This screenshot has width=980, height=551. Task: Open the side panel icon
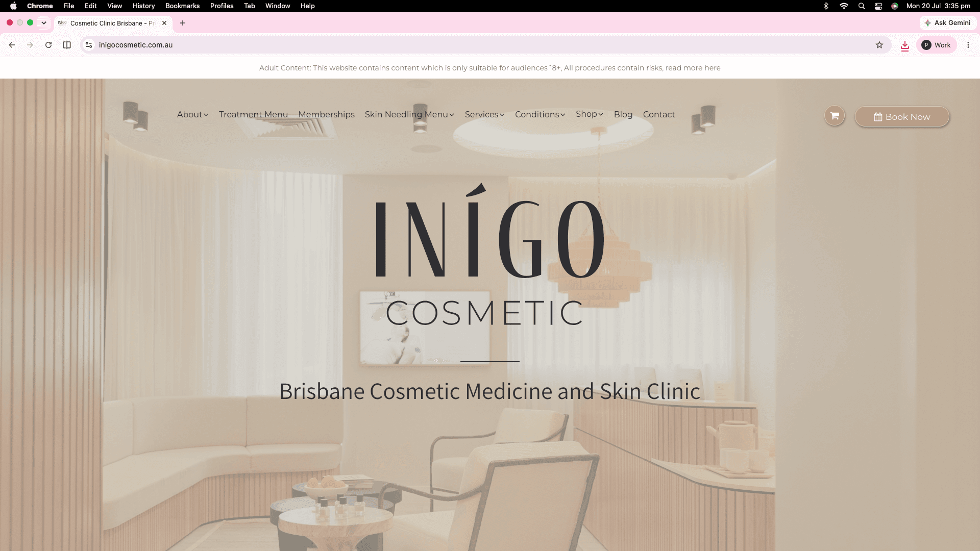(x=67, y=45)
